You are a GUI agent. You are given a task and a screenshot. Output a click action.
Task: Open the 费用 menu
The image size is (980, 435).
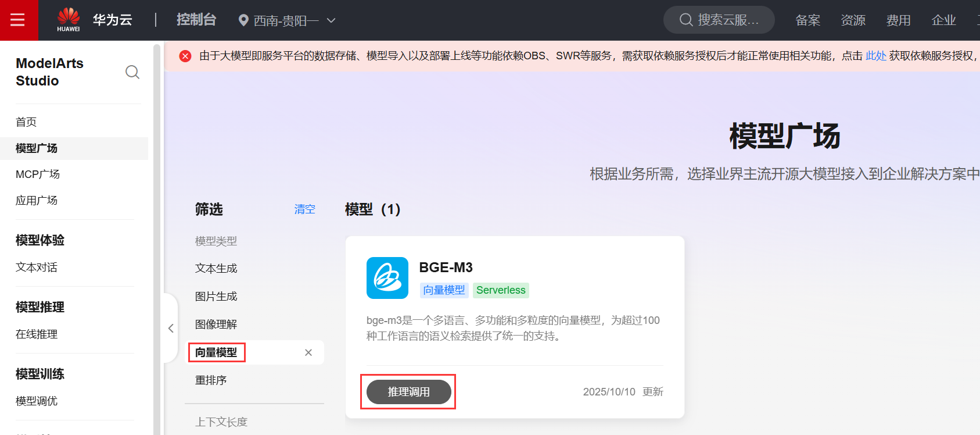tap(899, 20)
